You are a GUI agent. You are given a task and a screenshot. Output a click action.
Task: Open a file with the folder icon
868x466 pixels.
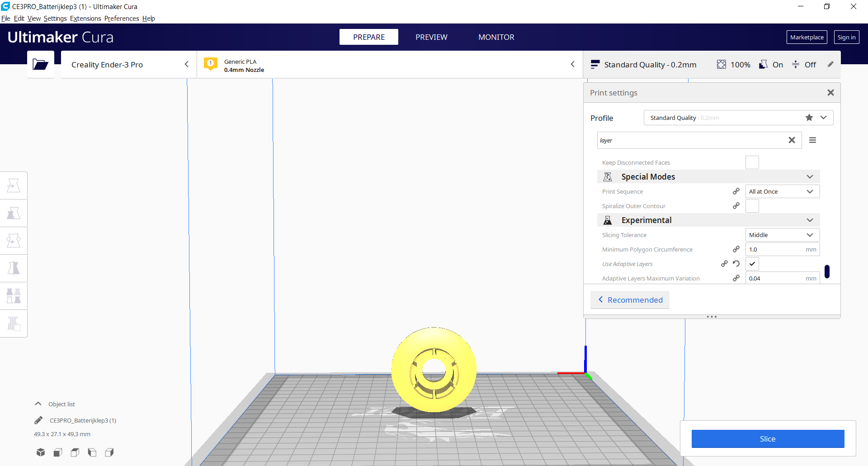tap(40, 65)
